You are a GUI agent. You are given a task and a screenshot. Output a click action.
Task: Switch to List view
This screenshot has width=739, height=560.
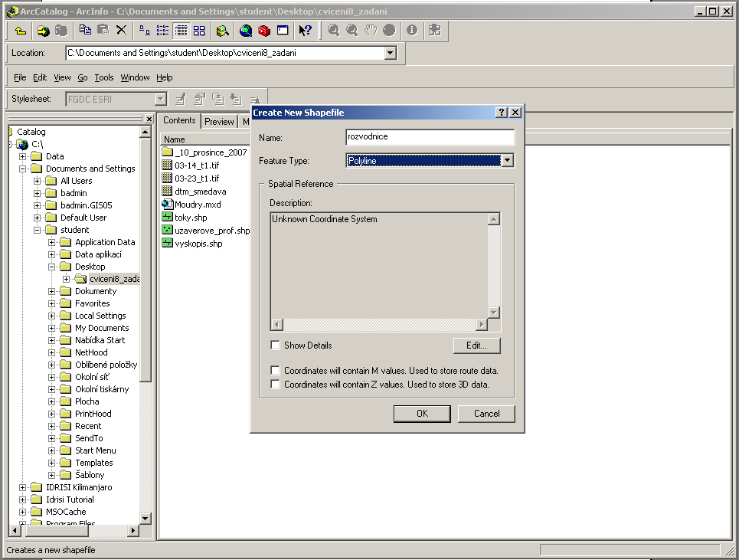(162, 31)
